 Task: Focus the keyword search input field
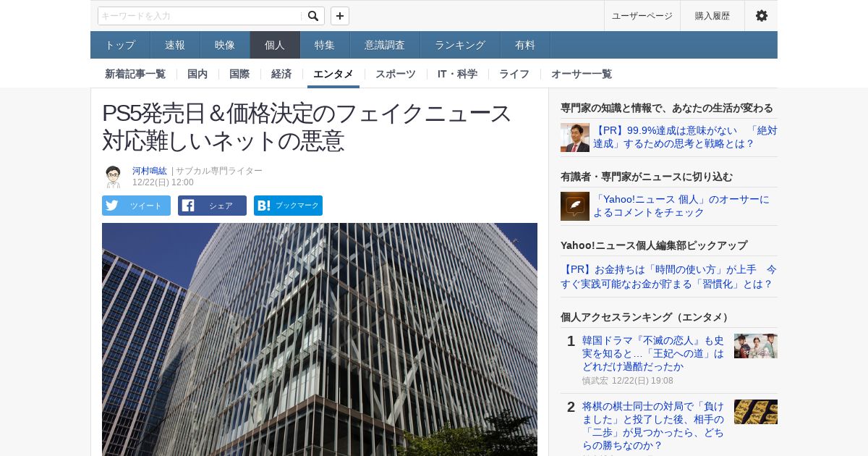[x=200, y=16]
